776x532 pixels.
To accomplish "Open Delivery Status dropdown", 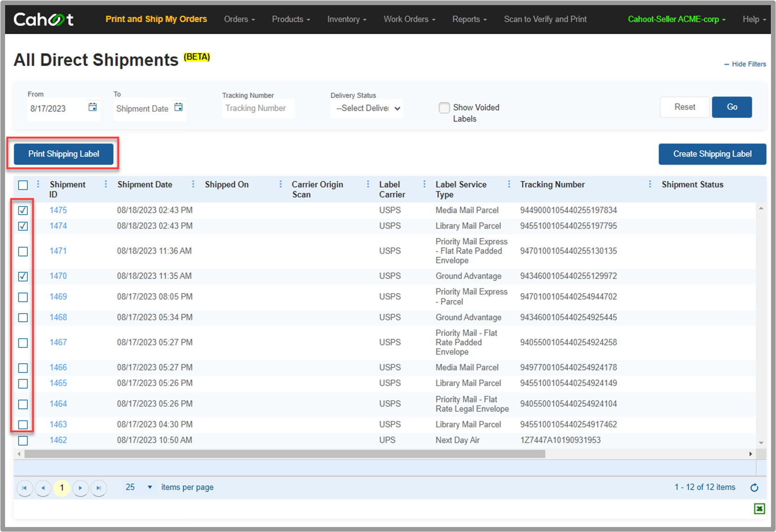I will [367, 108].
